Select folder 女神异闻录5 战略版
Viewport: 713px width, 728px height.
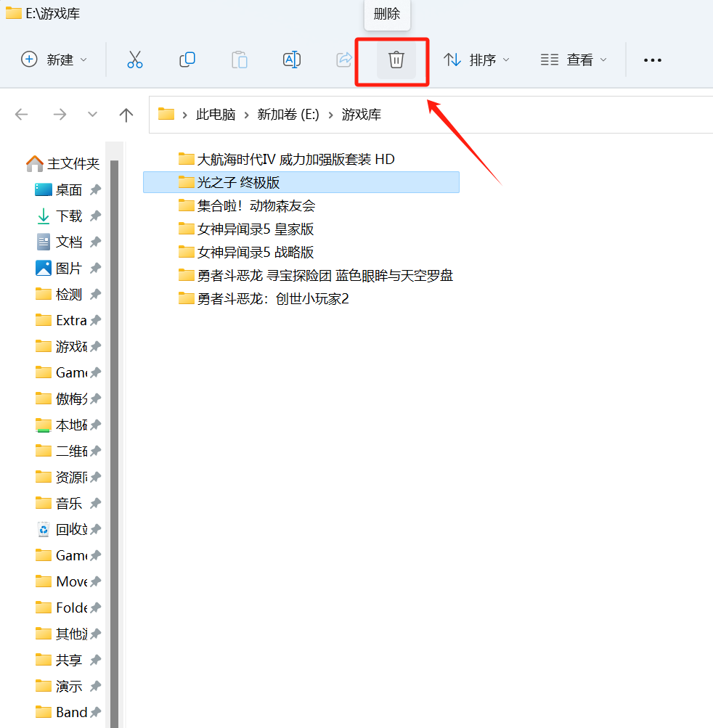[x=301, y=252]
